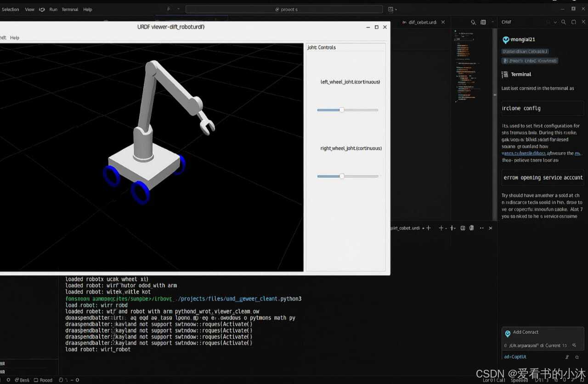Click the mongial21 avatar icon
Viewport: 588px width, 384px height.
tap(506, 40)
